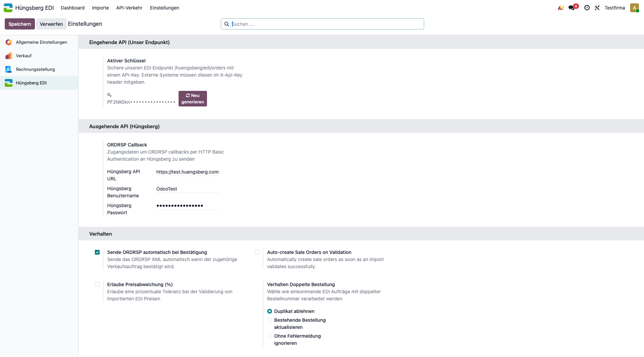Click Neu generieren API key button
The height and width of the screenshot is (357, 644).
point(192,99)
